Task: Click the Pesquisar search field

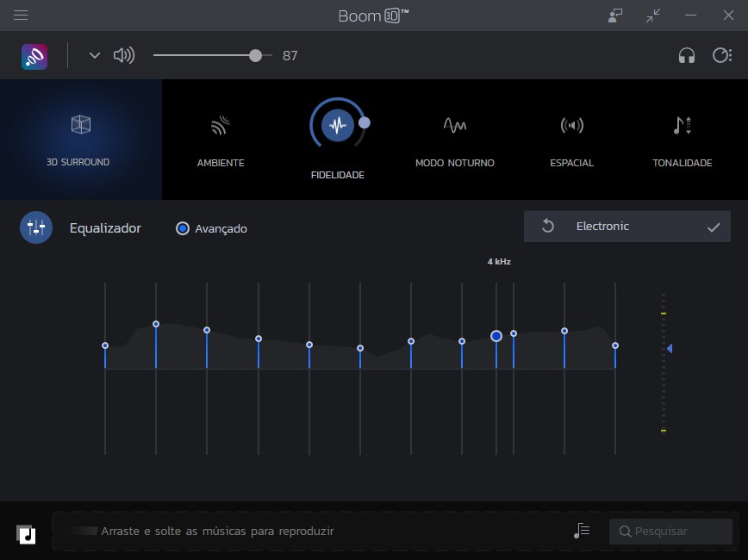Action: pyautogui.click(x=670, y=531)
